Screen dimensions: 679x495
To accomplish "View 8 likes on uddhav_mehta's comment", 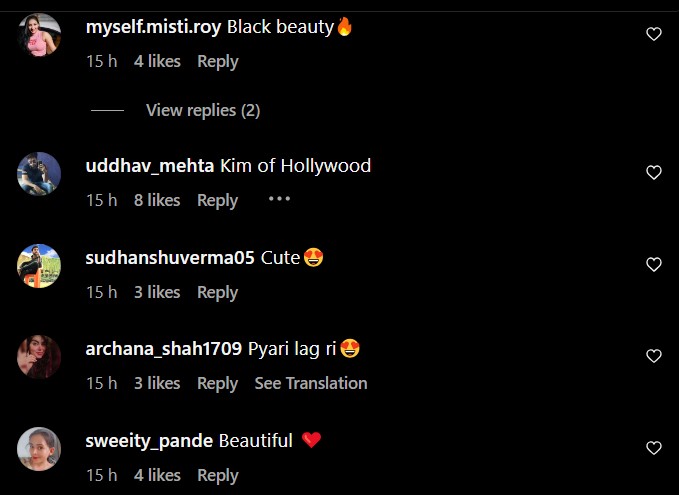I will tap(157, 200).
